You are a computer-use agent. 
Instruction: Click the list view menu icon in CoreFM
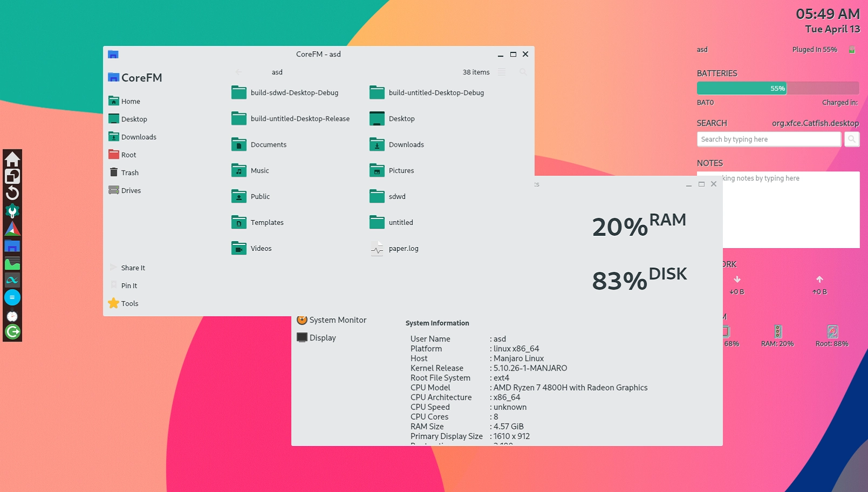tap(502, 72)
